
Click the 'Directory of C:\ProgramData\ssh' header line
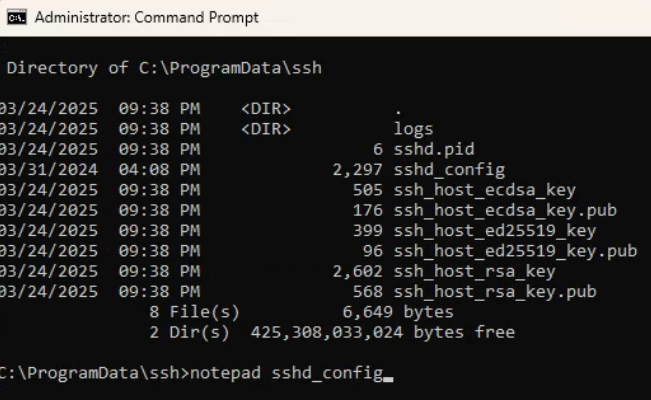[165, 68]
